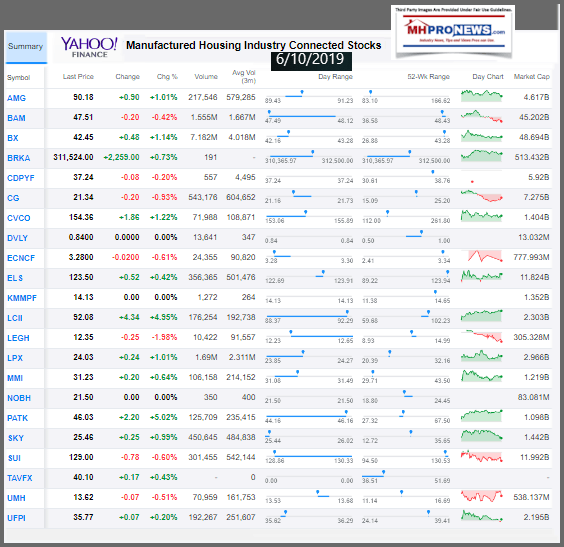
Task: Open the DVLY stock symbol link
Action: (17, 238)
